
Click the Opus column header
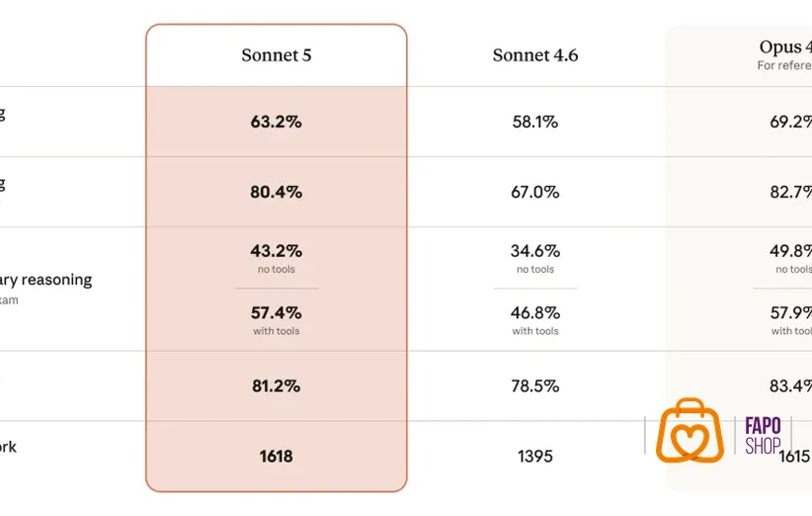pos(785,46)
